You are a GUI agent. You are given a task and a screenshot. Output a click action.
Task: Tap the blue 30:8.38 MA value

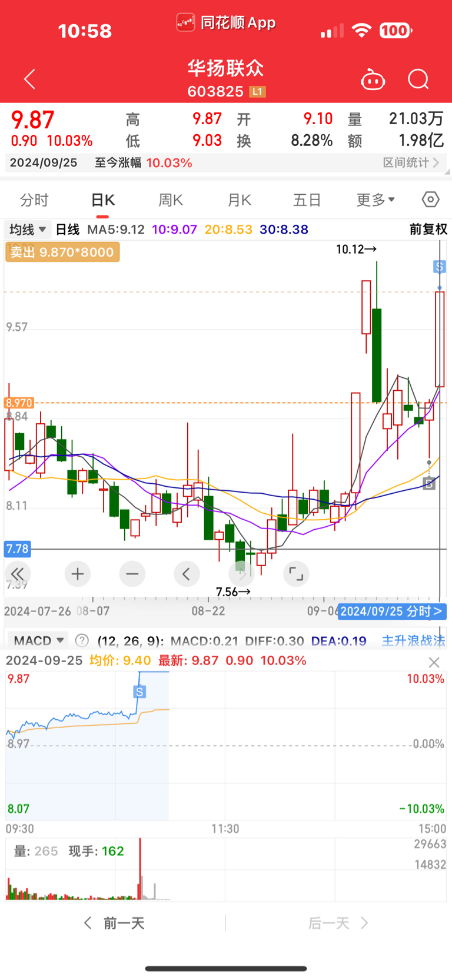coord(284,230)
